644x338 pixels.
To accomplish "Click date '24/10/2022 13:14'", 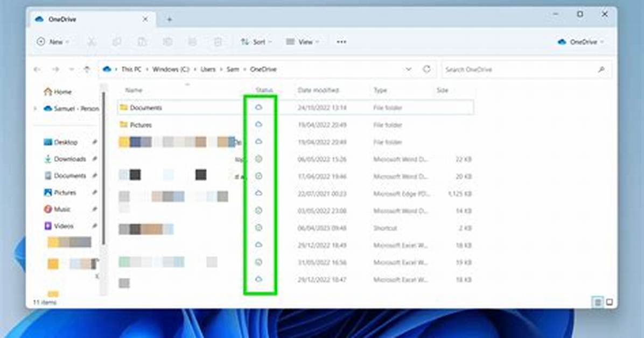I will [322, 108].
